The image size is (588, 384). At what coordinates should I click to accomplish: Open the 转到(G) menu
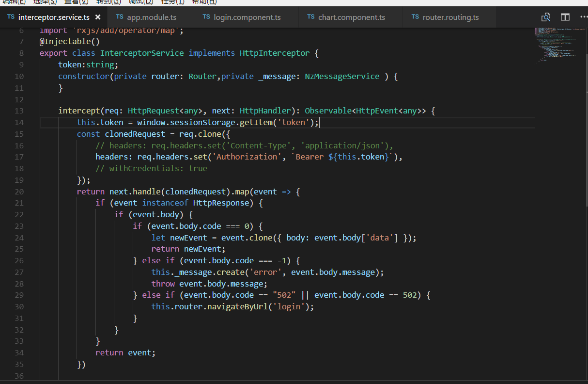108,2
